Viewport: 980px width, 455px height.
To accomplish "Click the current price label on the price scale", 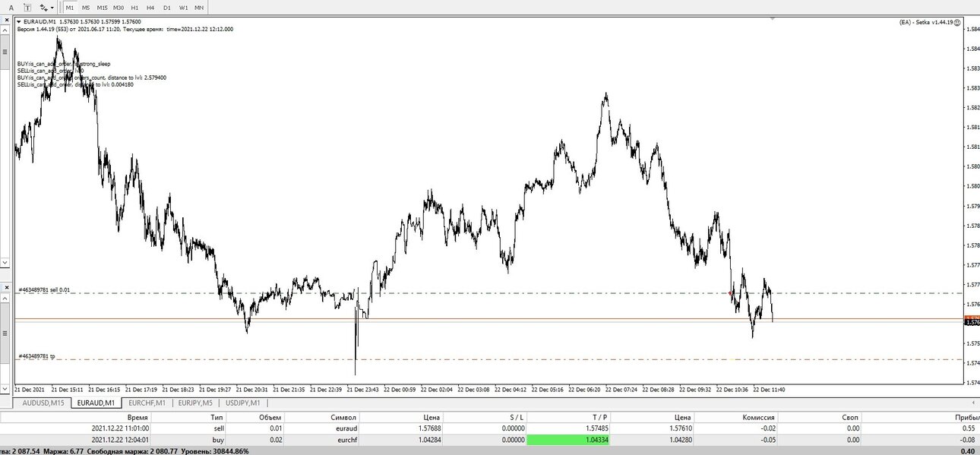I will tap(972, 322).
